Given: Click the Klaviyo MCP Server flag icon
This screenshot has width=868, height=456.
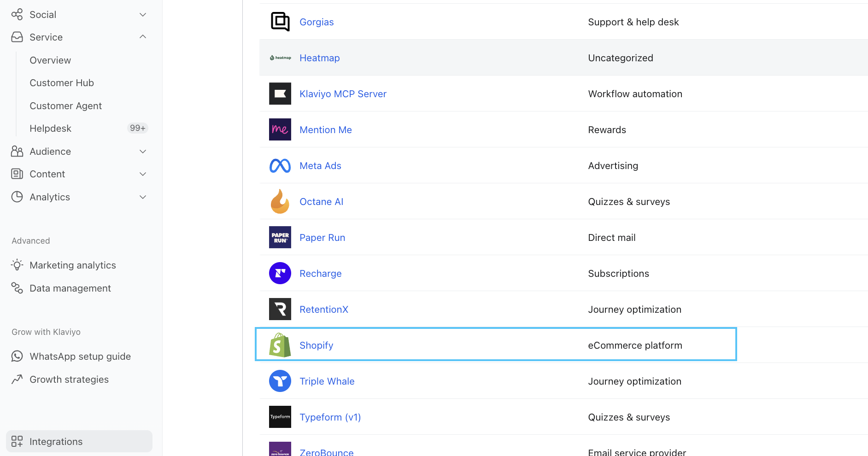Looking at the screenshot, I should point(280,94).
